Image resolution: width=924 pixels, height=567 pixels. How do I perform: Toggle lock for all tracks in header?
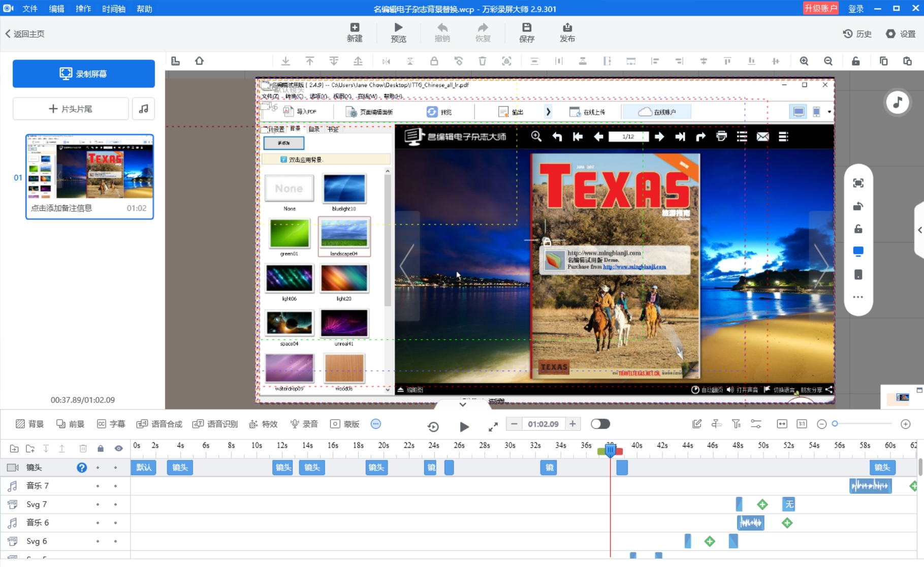[x=101, y=449]
